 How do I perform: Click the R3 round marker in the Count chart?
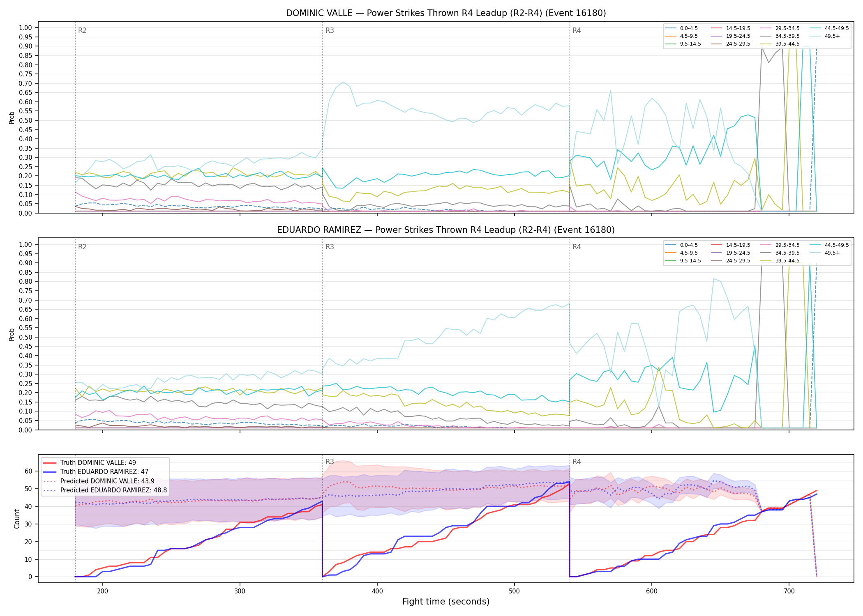(x=330, y=462)
